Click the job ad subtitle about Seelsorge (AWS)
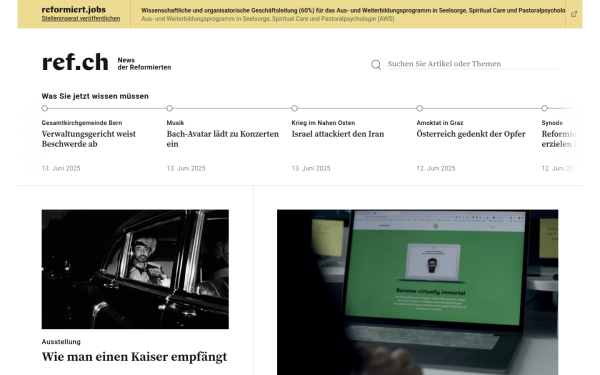The image size is (600, 375). 267,19
